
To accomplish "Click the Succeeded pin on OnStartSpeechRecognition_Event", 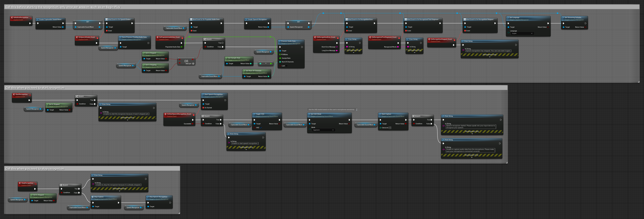I will [x=193, y=124].
